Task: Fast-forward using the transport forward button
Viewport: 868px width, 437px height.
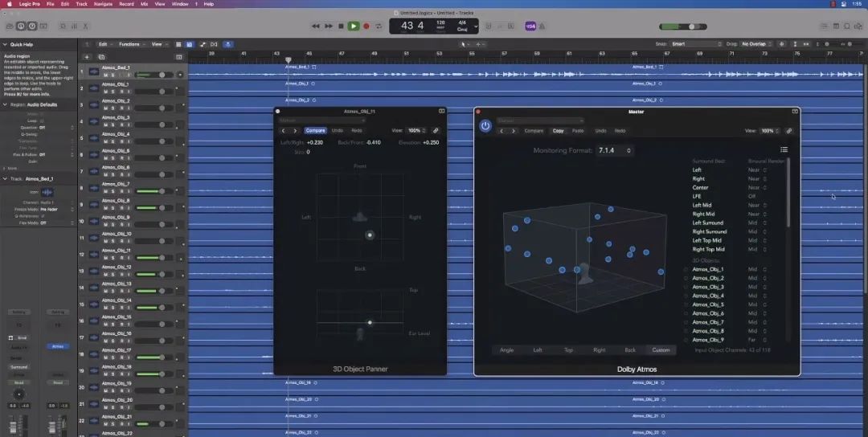Action: tap(328, 26)
